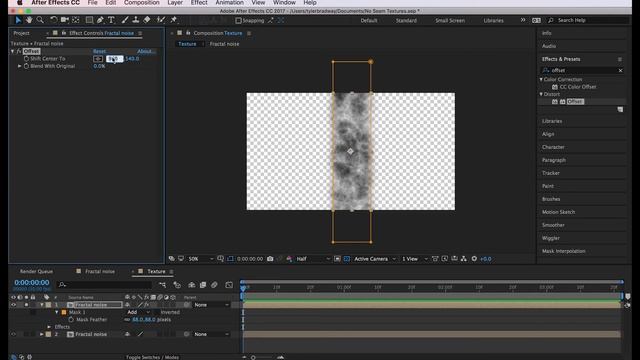Enable motion blur timeline button
This screenshot has height=360, width=640.
214,285
